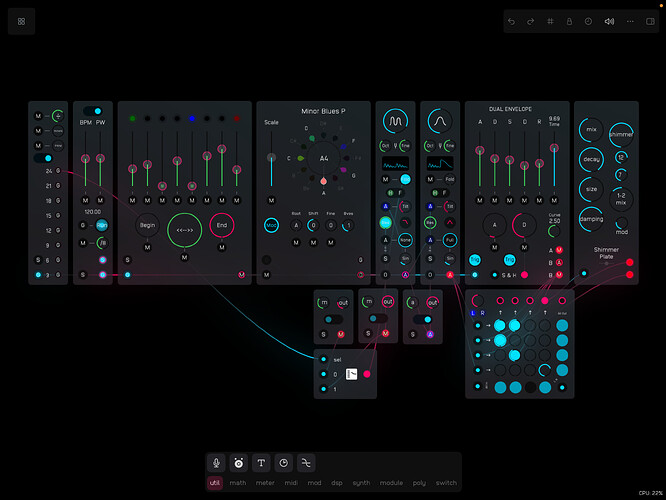
Task: Open the Minor Blues P scale selector
Action: [x=323, y=111]
